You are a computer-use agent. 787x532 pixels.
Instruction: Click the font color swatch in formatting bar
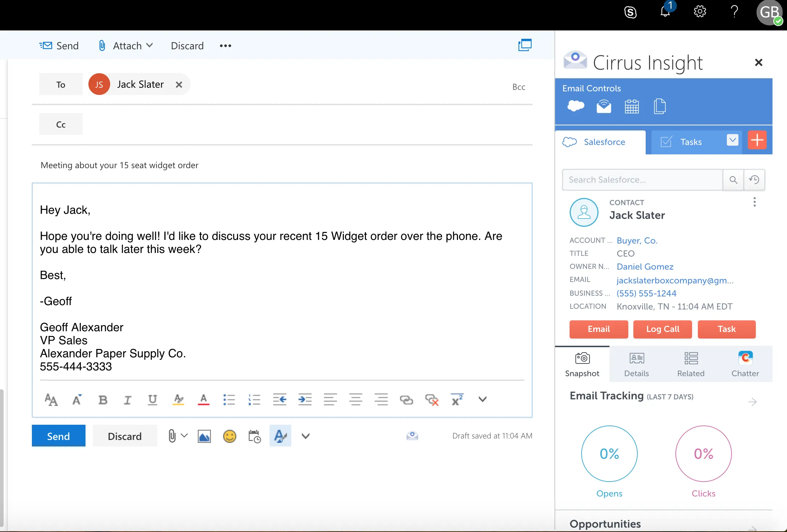(203, 400)
